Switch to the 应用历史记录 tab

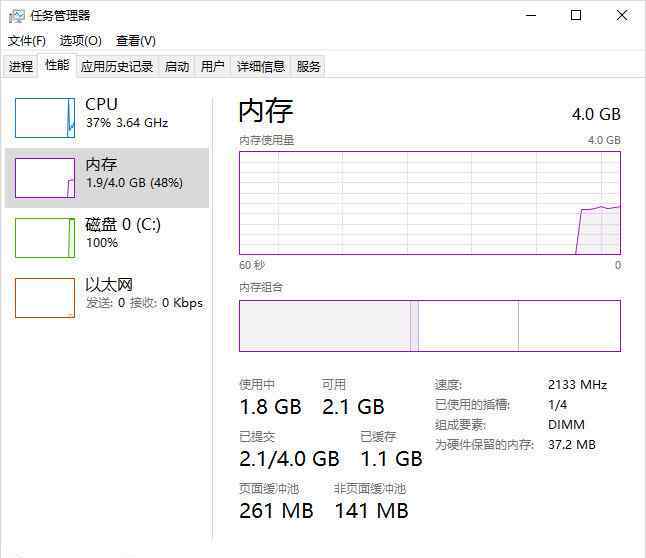117,67
